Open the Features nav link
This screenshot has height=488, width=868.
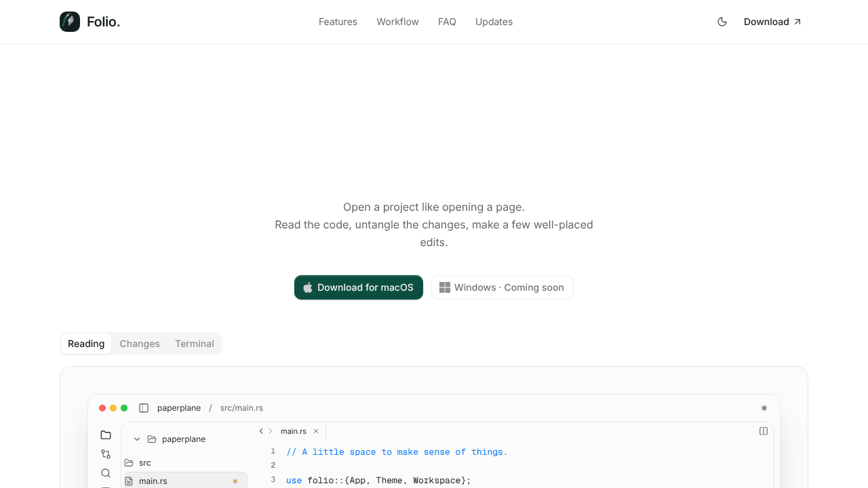338,22
